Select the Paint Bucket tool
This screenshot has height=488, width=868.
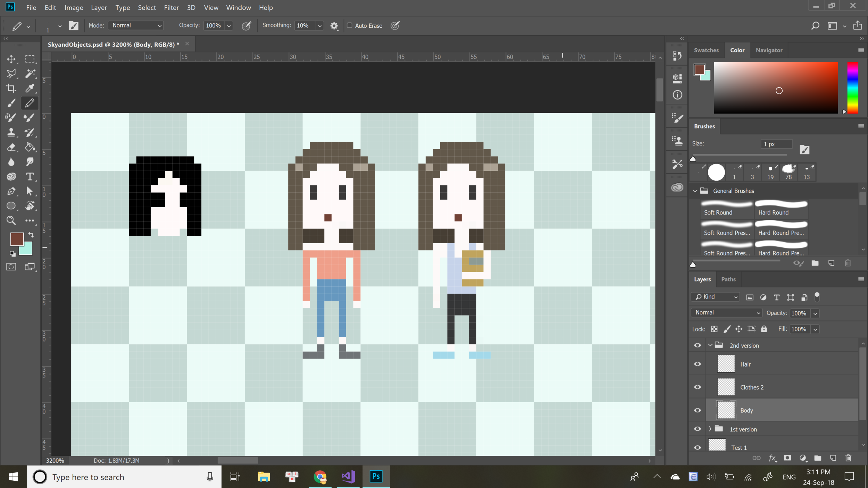[x=30, y=147]
